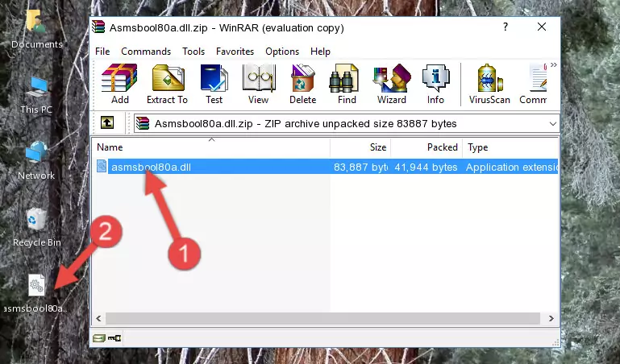Start VirusScan on the archive

pyautogui.click(x=489, y=84)
